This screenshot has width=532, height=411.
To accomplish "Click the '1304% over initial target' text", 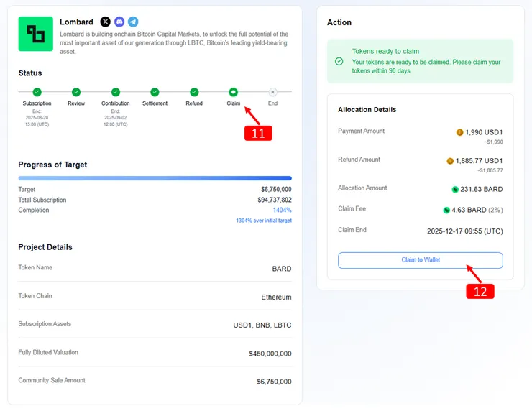I will (264, 221).
